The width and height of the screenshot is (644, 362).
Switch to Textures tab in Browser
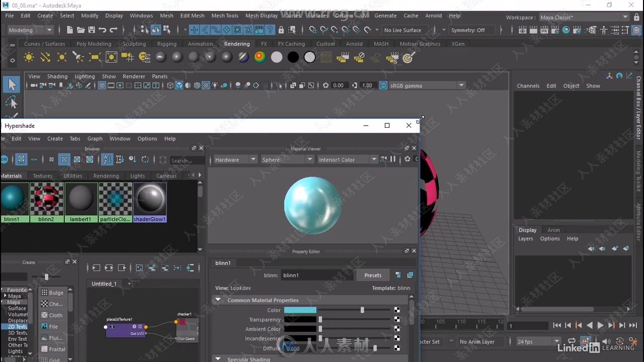click(x=43, y=176)
